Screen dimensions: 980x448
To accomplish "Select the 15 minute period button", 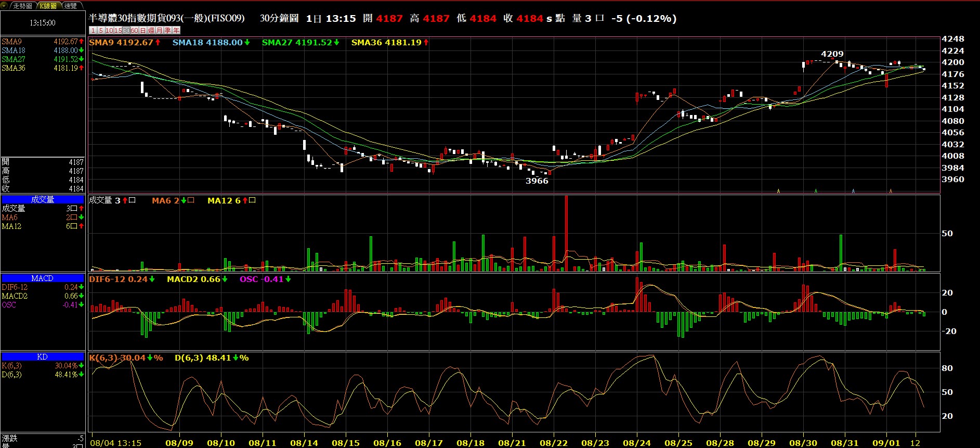I will pos(117,31).
